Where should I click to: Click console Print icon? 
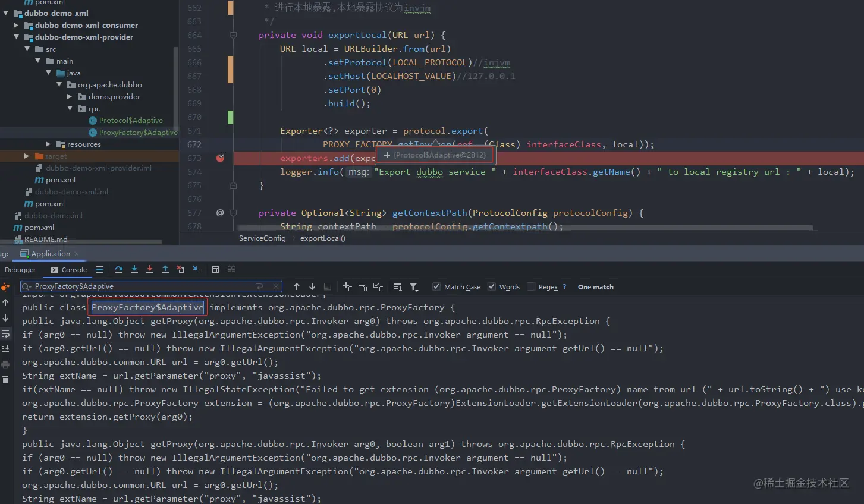(x=5, y=364)
